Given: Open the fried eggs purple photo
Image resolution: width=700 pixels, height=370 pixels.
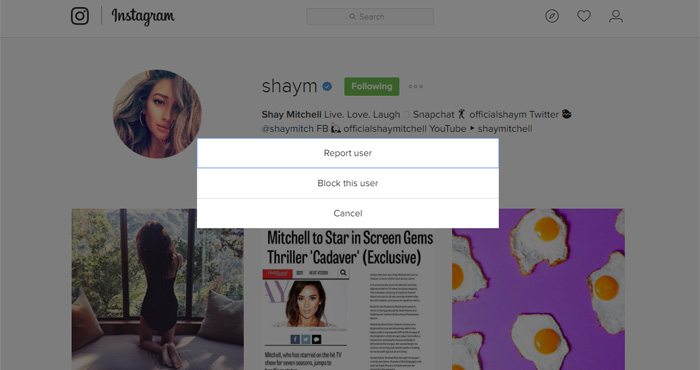Looking at the screenshot, I should coord(538,289).
